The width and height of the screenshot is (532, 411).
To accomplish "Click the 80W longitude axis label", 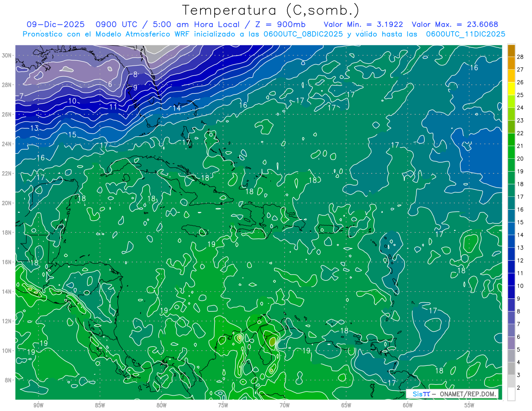I will (x=161, y=405).
